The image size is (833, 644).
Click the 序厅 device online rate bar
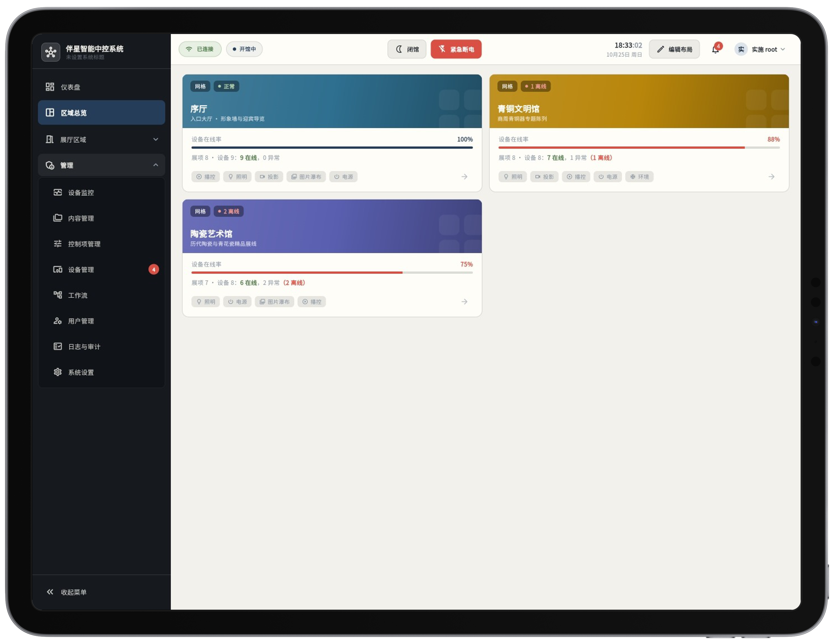332,147
